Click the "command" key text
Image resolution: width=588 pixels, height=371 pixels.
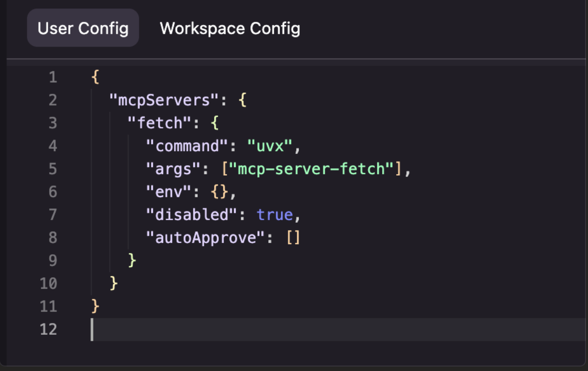pyautogui.click(x=187, y=146)
